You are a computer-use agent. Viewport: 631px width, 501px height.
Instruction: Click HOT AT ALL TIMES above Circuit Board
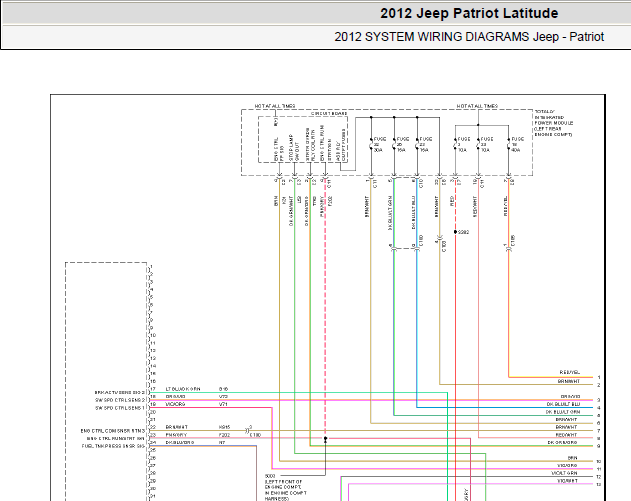click(275, 106)
